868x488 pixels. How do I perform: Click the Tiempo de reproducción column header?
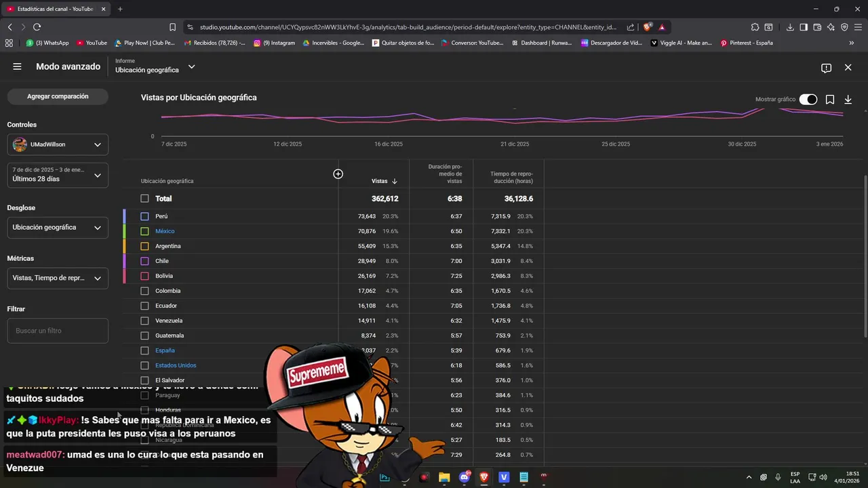tap(511, 178)
